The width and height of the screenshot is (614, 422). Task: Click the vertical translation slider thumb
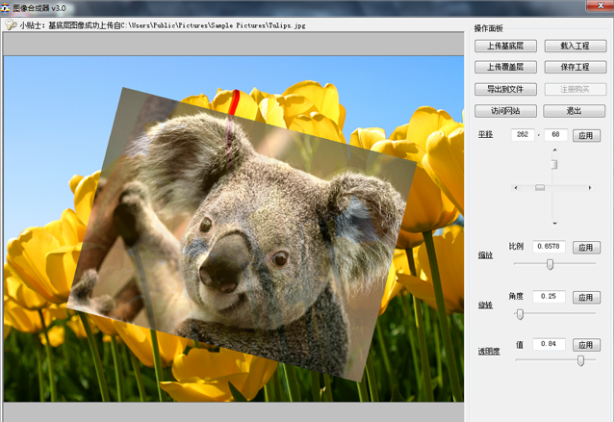click(x=554, y=164)
